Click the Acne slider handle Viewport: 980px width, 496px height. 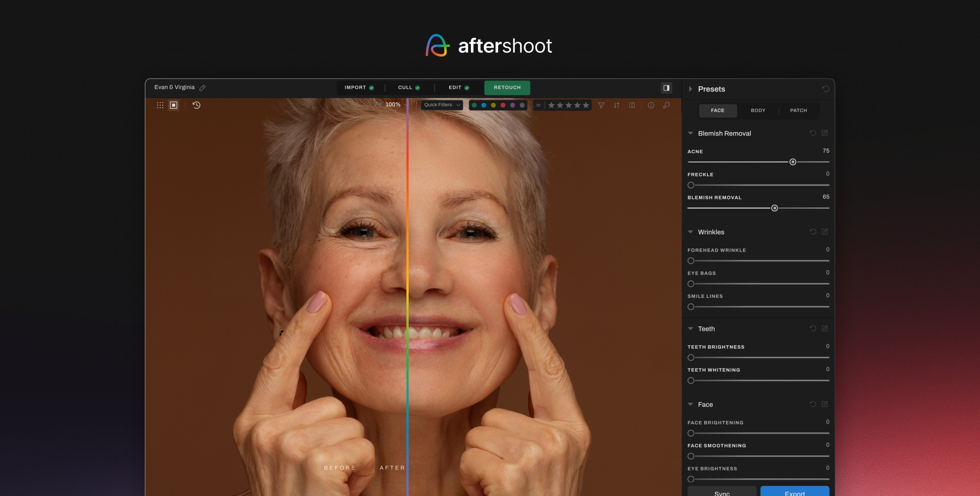[x=793, y=162]
